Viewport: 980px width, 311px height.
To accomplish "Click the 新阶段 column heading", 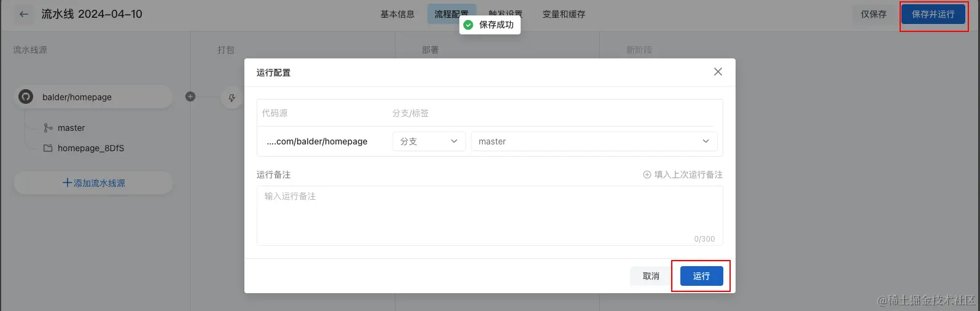I will [639, 50].
